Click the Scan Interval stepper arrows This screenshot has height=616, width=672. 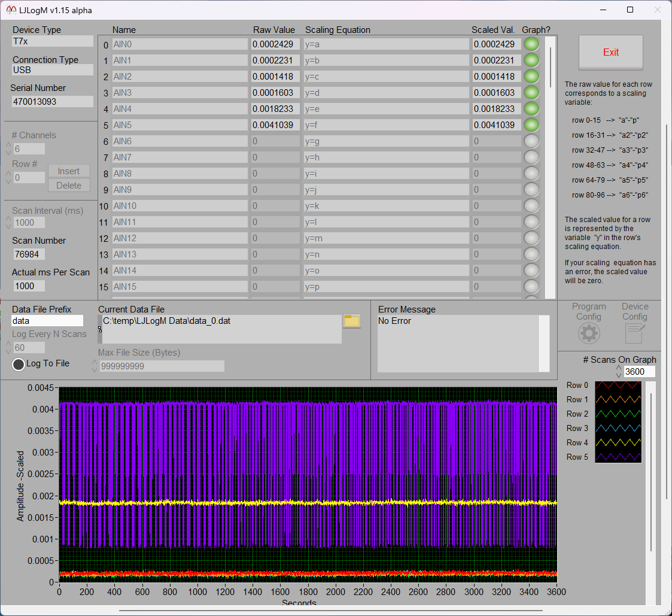8,223
